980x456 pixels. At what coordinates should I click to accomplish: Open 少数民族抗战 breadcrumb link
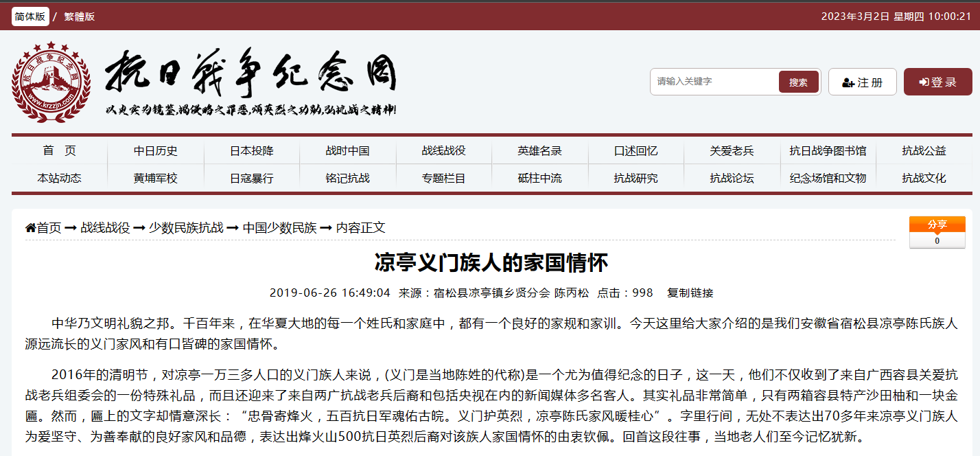point(186,228)
